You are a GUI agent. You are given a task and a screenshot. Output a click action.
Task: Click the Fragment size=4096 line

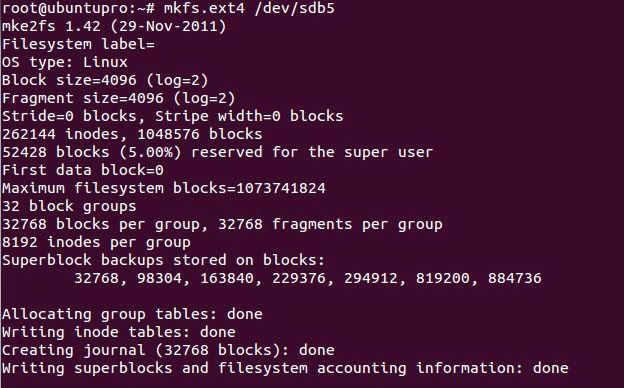(119, 98)
